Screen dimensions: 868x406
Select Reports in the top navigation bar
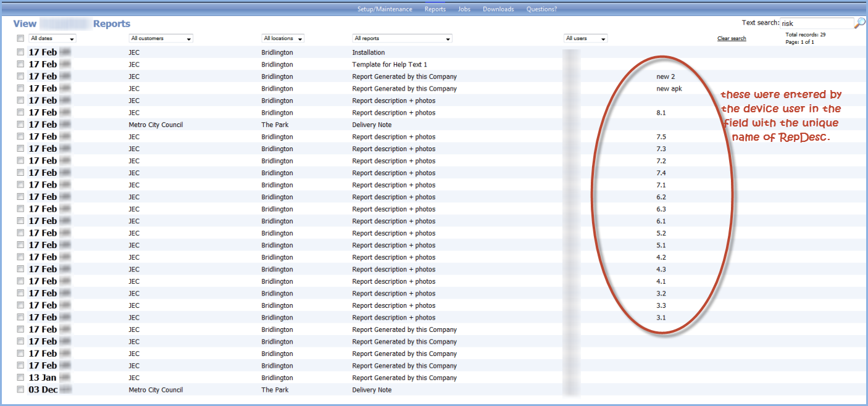click(435, 9)
